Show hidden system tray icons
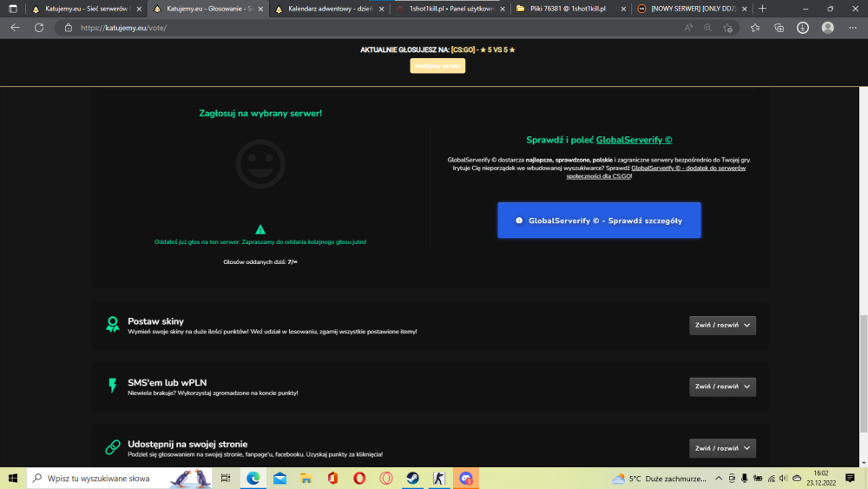The height and width of the screenshot is (489, 868). pos(719,478)
